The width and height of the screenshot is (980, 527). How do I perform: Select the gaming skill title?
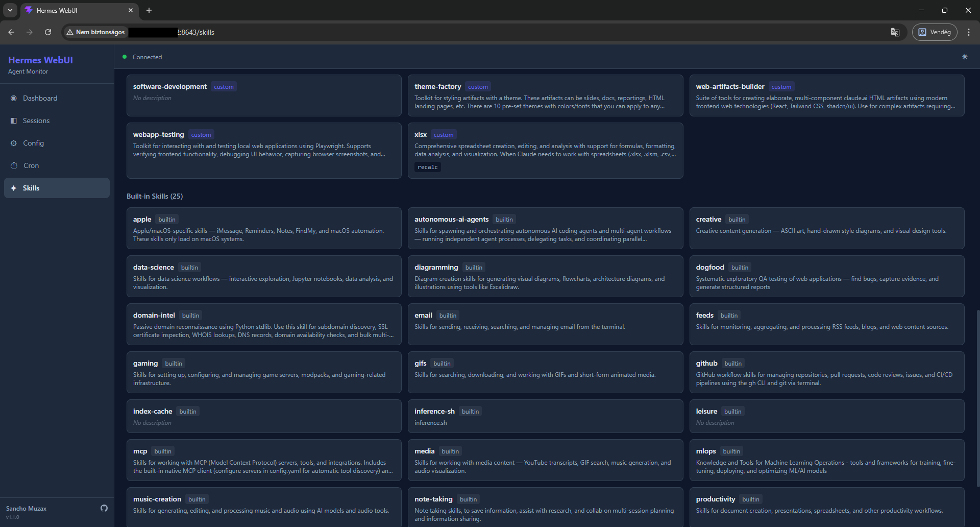[x=145, y=363]
